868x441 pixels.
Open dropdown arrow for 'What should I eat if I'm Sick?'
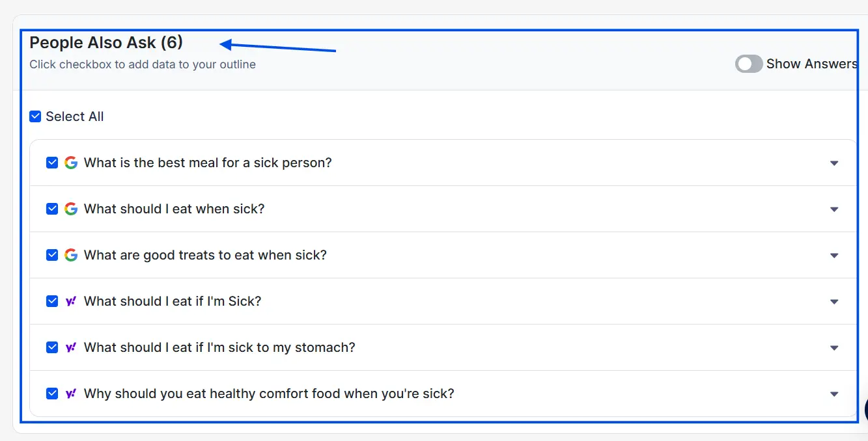tap(834, 302)
